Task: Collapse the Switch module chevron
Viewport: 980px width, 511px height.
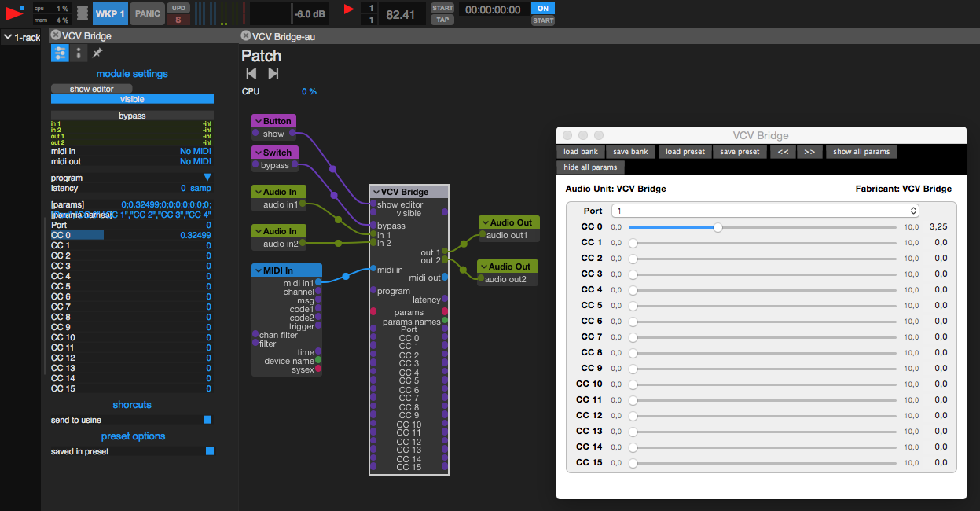Action: point(258,153)
